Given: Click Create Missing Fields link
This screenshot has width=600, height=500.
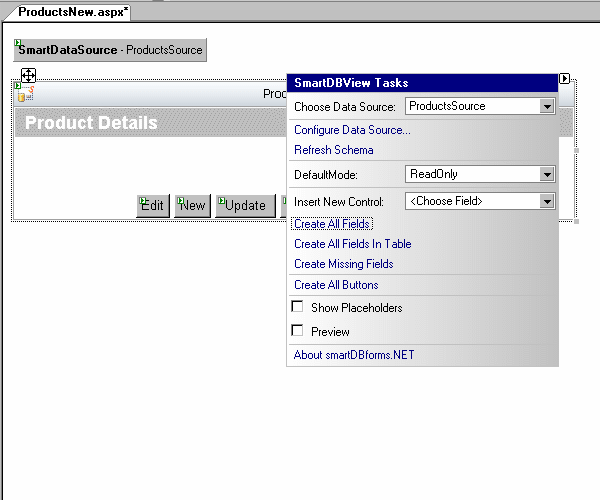Looking at the screenshot, I should coord(344,264).
